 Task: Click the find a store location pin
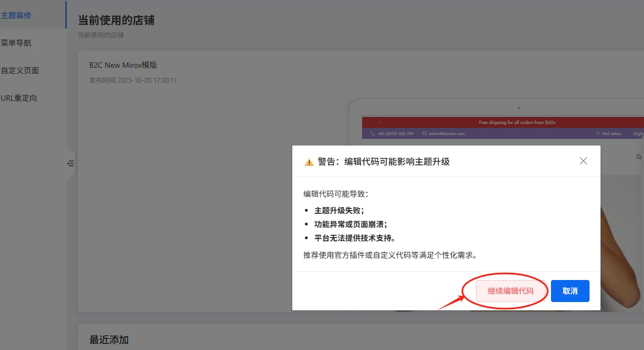(x=598, y=133)
